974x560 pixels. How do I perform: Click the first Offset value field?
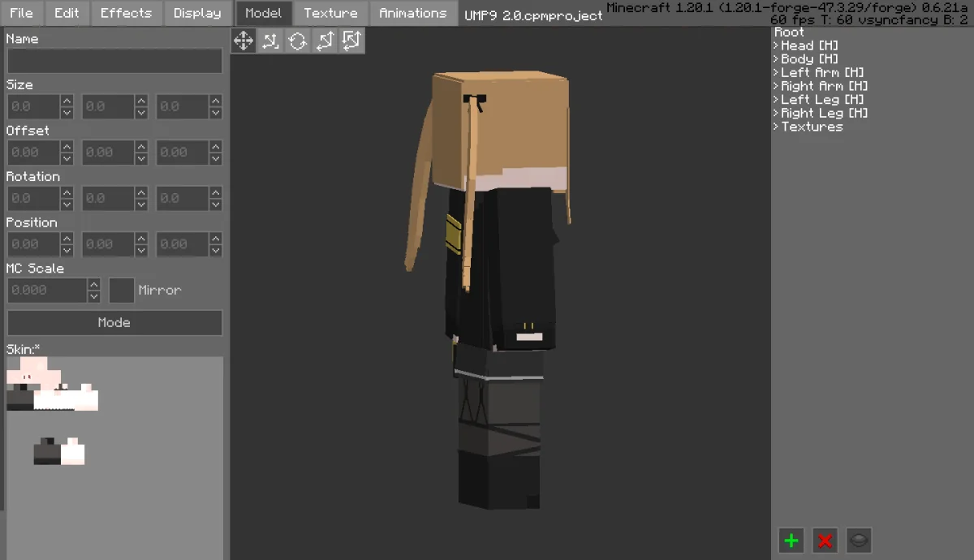(x=33, y=153)
